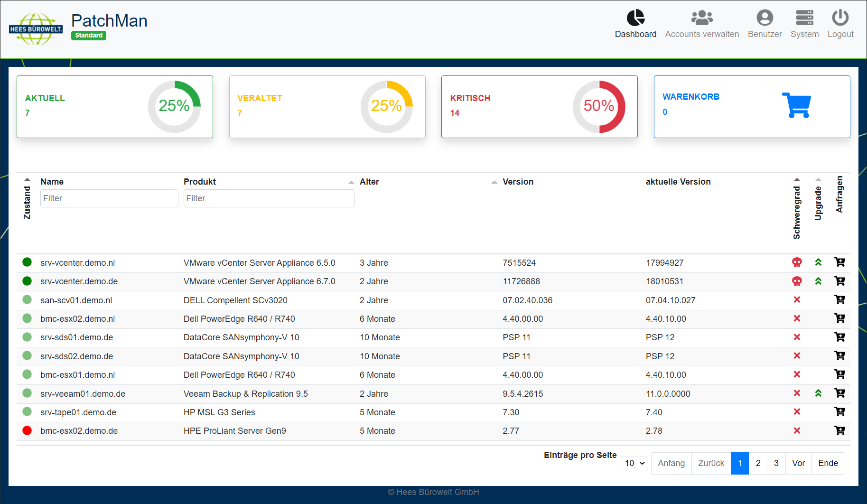This screenshot has width=867, height=504.
Task: Click red X severity for bmc-esx02.demo.de
Action: [797, 431]
